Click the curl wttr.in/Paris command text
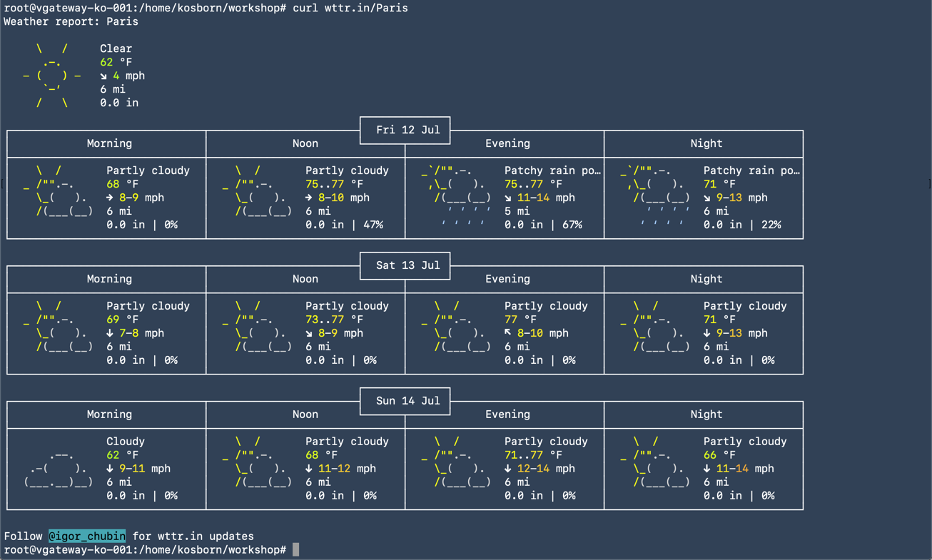Screen dimensions: 932x560 point(350,8)
